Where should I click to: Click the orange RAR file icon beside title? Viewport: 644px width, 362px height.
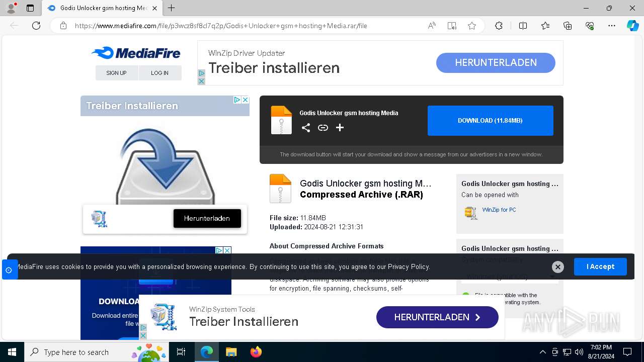(x=280, y=189)
